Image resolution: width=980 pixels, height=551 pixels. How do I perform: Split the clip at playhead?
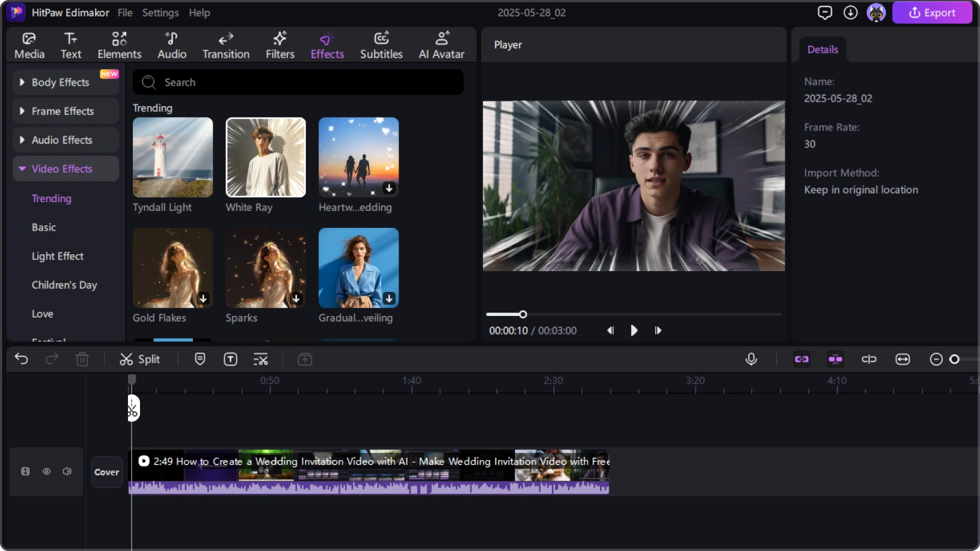pos(139,359)
